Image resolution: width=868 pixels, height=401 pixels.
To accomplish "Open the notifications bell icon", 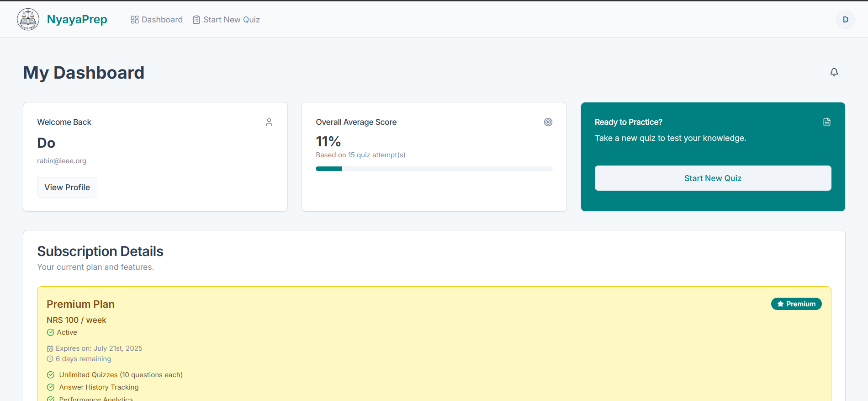I will click(834, 72).
